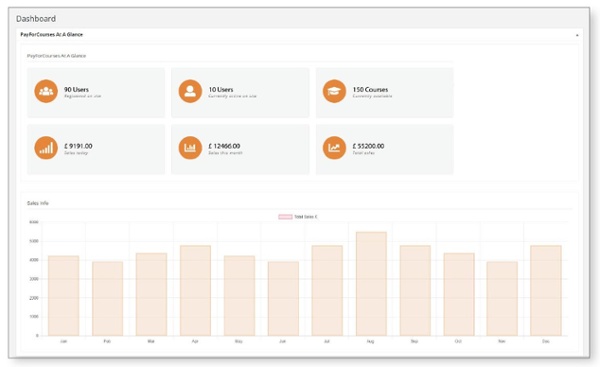Click the total sales line-chart icon
This screenshot has width=600, height=367.
[334, 148]
